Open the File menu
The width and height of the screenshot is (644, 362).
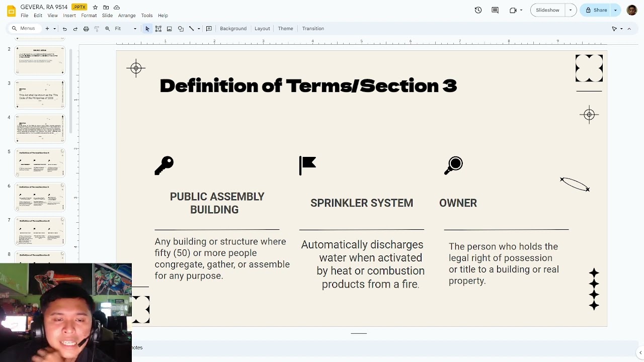coord(24,16)
